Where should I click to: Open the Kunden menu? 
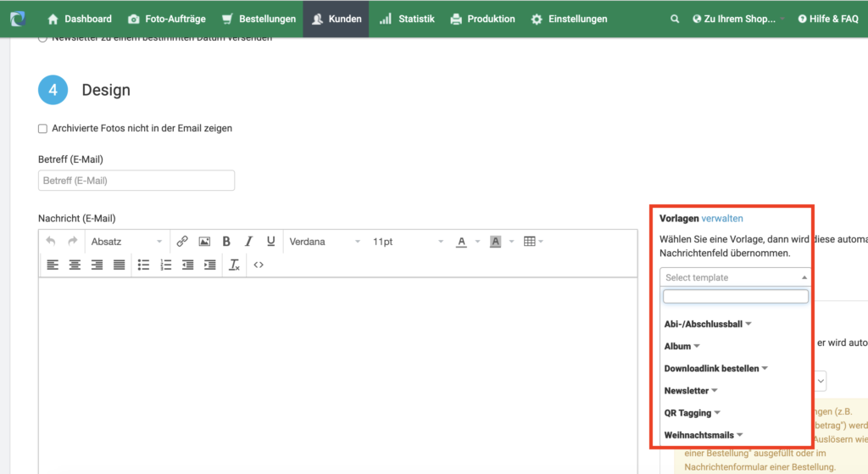337,19
